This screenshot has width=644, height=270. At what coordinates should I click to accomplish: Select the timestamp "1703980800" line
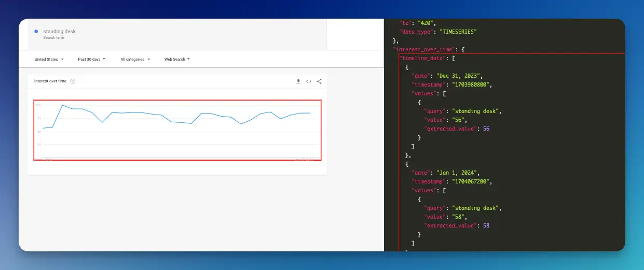click(451, 84)
